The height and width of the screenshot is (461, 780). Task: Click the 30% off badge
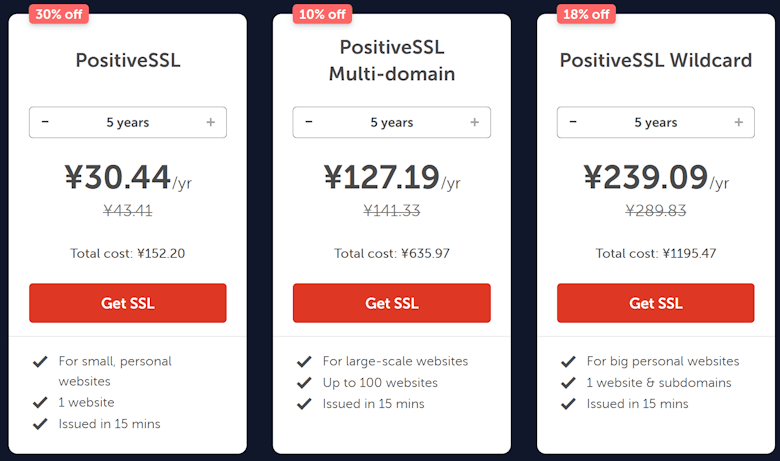click(x=58, y=14)
